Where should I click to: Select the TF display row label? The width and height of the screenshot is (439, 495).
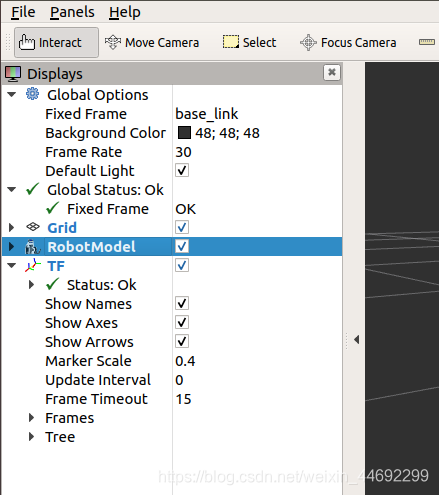click(x=56, y=266)
